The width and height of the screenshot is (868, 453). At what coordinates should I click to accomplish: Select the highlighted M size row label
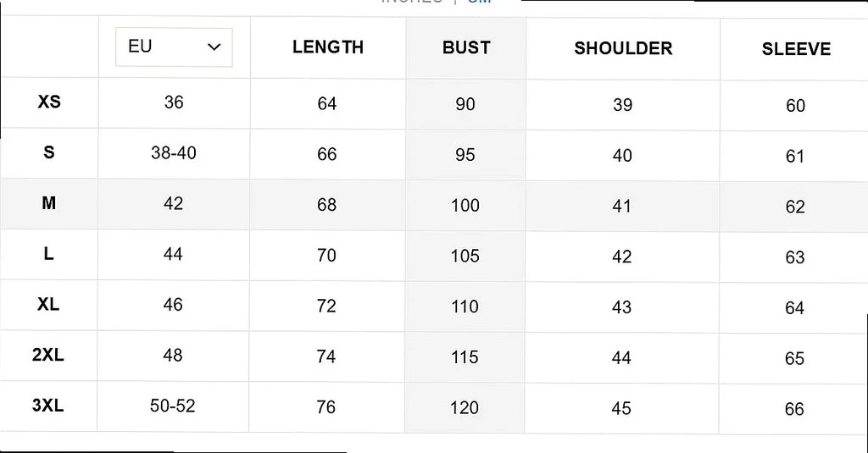(48, 203)
